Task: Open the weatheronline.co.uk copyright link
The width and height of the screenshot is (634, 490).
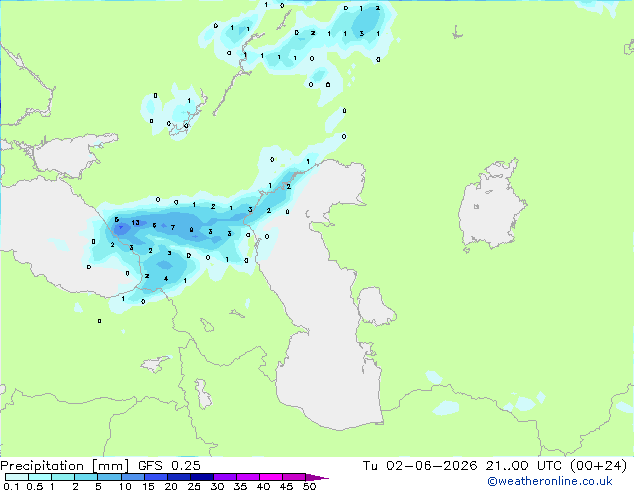Action: click(x=549, y=481)
